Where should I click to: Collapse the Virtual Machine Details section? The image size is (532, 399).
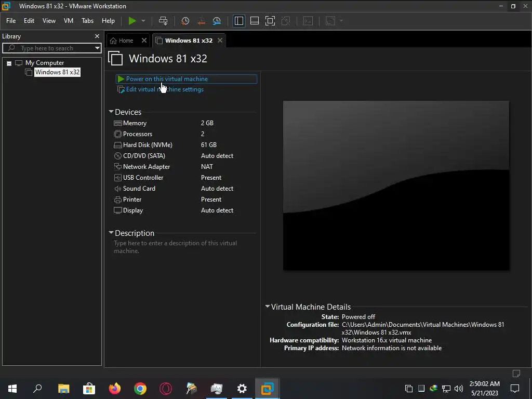coord(268,307)
